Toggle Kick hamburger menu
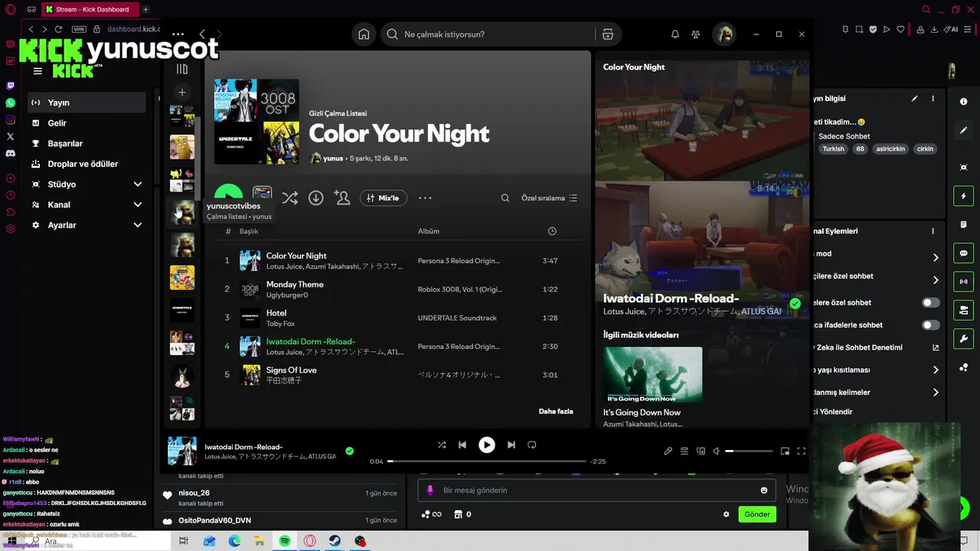 (38, 71)
